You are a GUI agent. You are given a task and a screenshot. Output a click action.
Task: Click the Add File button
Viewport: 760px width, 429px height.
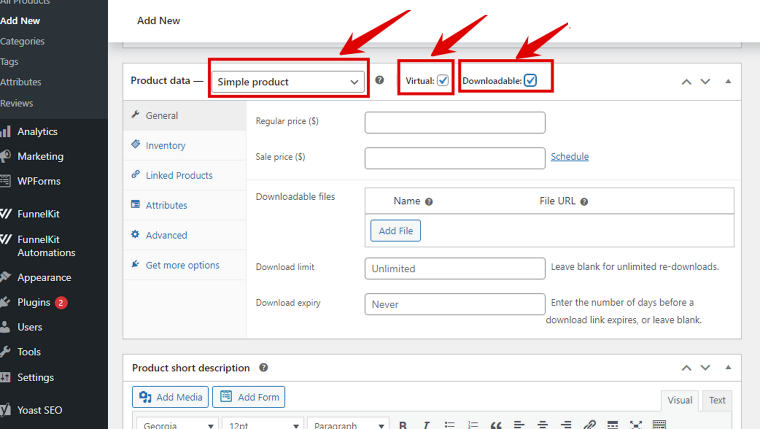coord(396,231)
